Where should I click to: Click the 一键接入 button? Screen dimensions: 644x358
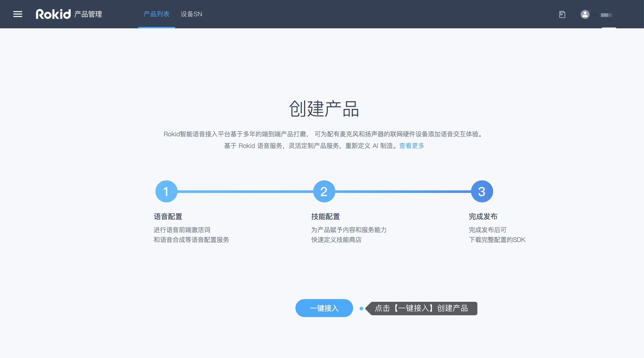pyautogui.click(x=324, y=308)
